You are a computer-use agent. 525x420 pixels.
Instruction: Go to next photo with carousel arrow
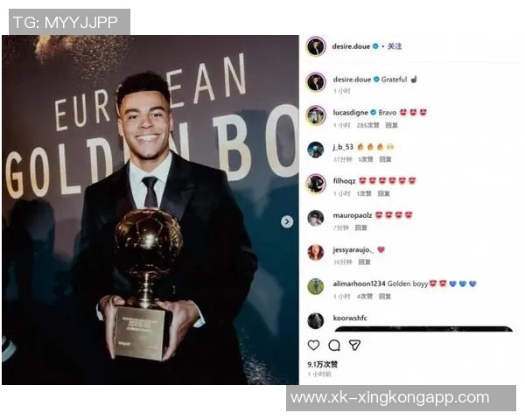coord(287,221)
